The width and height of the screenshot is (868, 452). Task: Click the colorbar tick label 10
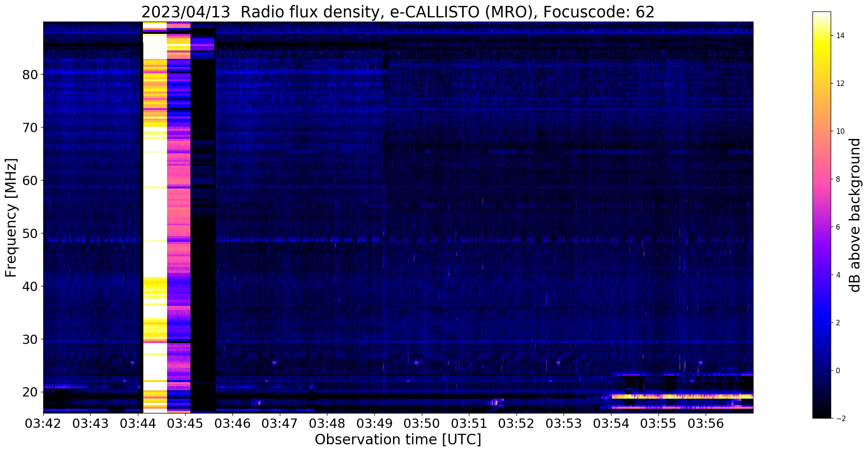840,131
